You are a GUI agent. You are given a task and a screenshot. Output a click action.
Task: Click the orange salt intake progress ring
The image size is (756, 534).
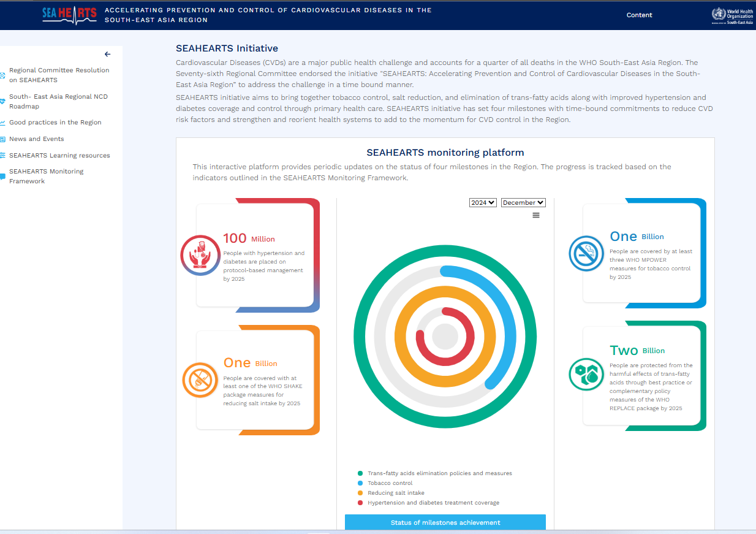445,292
